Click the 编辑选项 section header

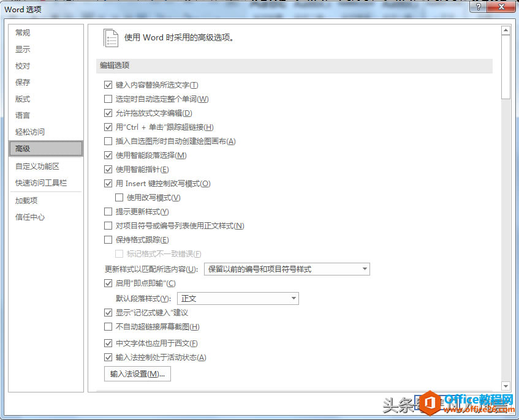coord(294,66)
